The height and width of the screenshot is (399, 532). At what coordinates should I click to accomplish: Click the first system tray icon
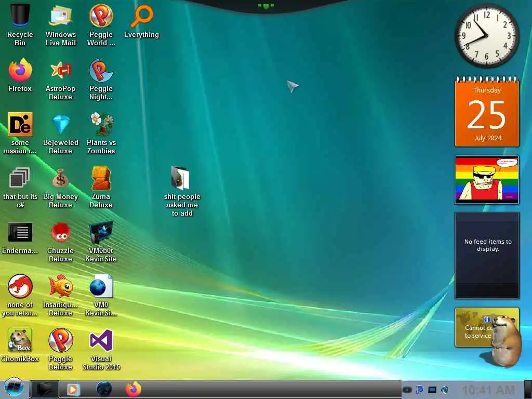[x=407, y=390]
